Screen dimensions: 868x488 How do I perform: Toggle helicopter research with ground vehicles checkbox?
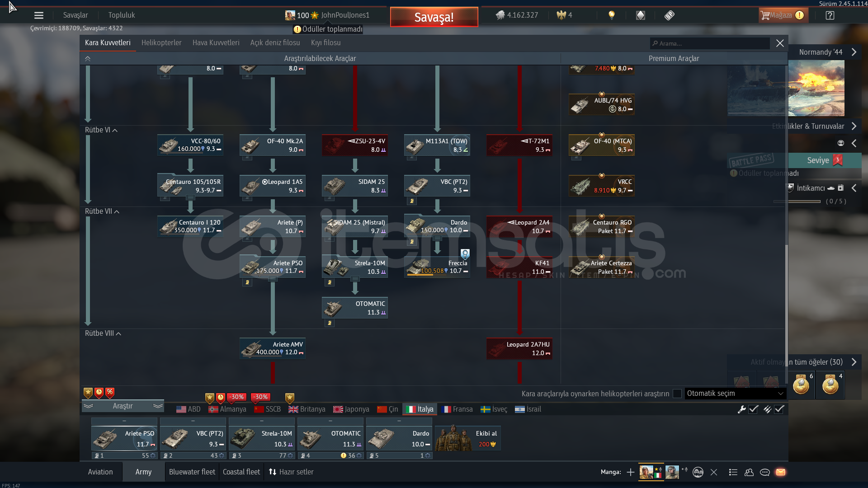(677, 394)
